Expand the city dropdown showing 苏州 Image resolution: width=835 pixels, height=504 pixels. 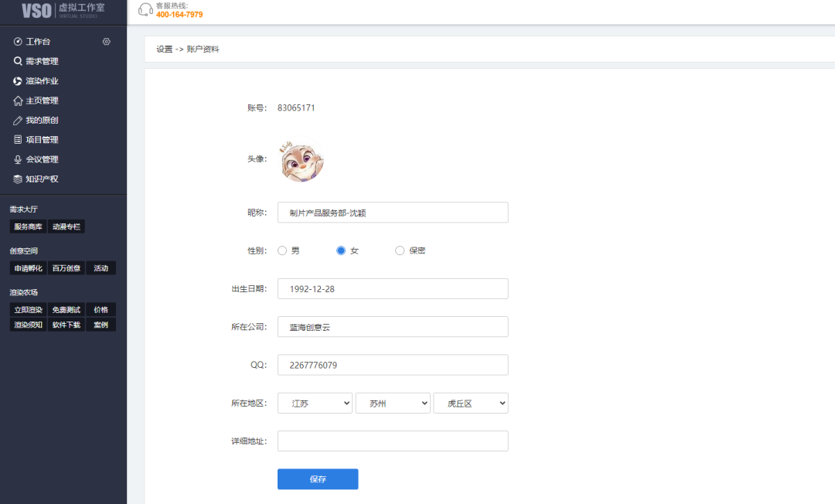(393, 404)
